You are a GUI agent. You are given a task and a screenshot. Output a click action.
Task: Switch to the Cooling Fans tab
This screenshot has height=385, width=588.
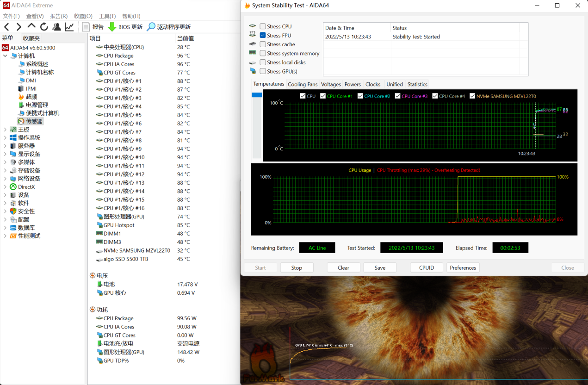pos(303,84)
